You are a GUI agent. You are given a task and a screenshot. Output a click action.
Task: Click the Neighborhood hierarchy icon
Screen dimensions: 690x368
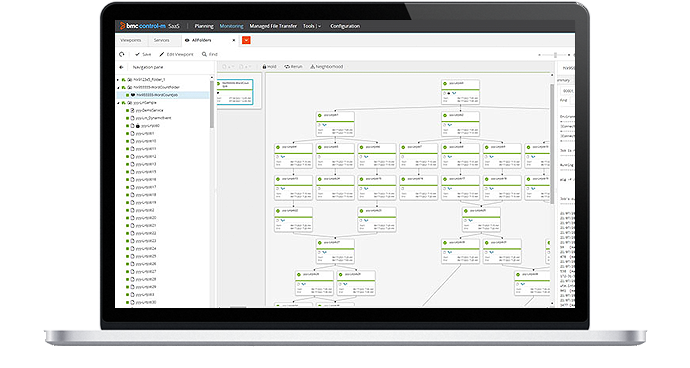312,66
